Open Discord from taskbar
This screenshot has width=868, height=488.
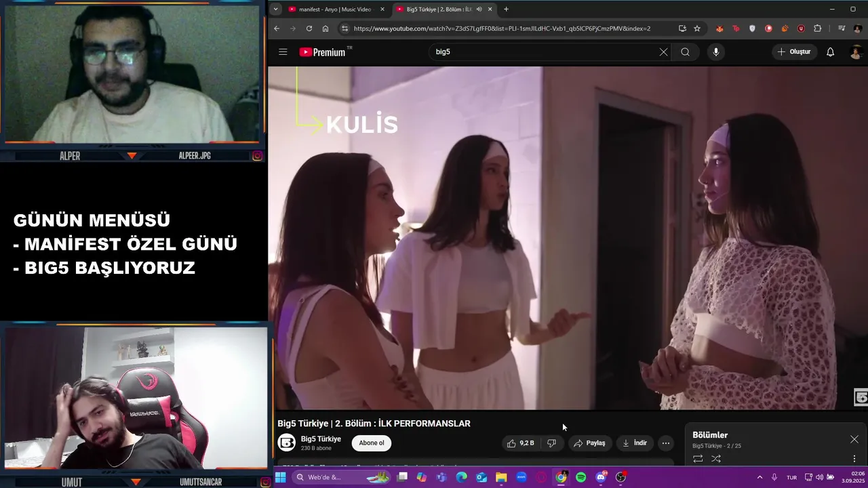pos(601,477)
